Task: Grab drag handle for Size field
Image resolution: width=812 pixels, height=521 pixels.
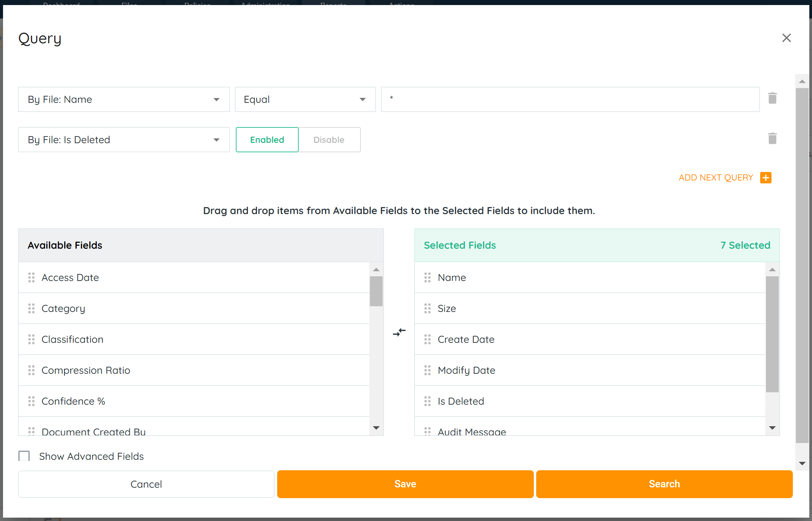Action: [427, 308]
